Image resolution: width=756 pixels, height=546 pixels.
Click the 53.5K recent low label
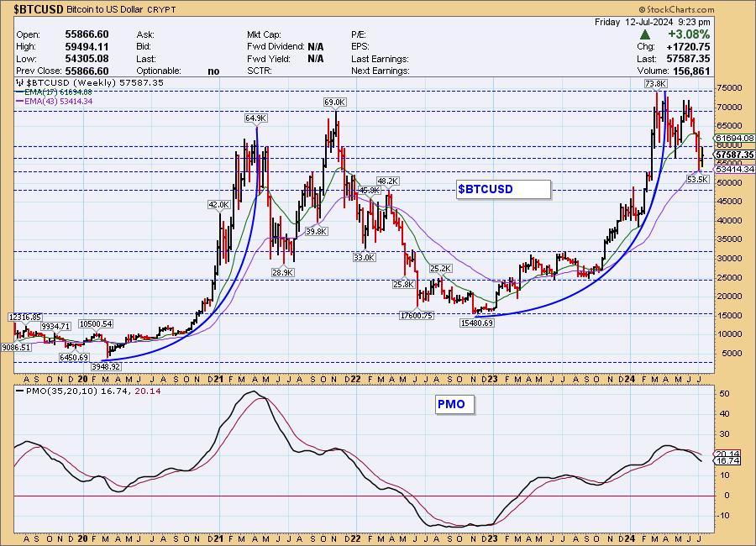coord(698,180)
